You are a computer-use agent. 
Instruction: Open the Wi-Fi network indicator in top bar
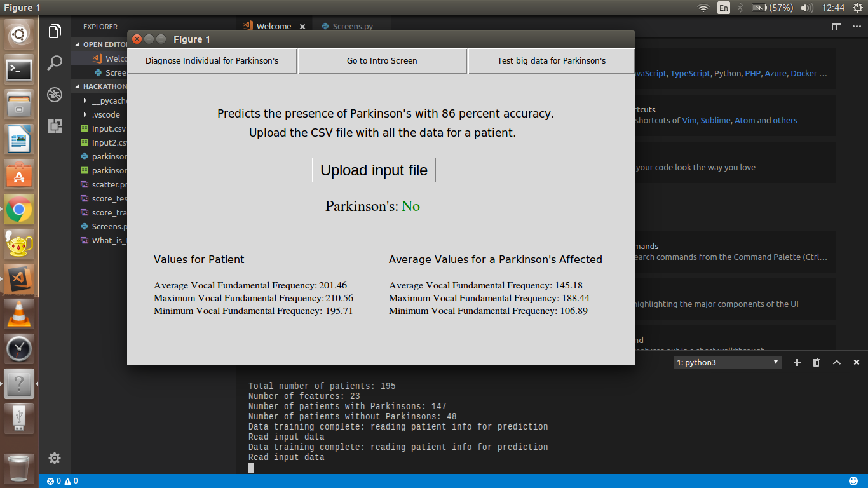pyautogui.click(x=703, y=8)
